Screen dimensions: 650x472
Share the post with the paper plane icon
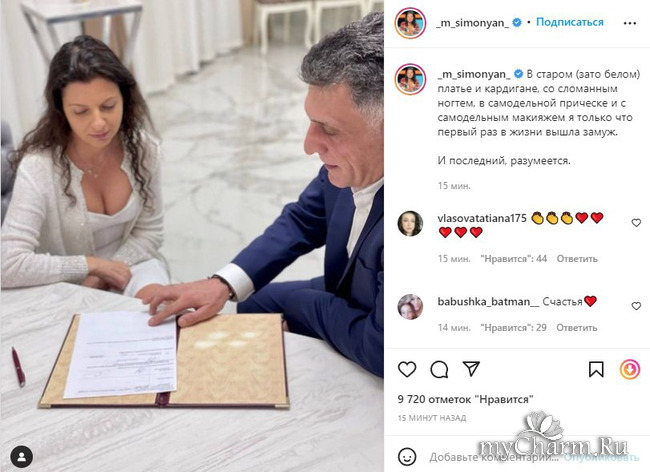tap(471, 368)
